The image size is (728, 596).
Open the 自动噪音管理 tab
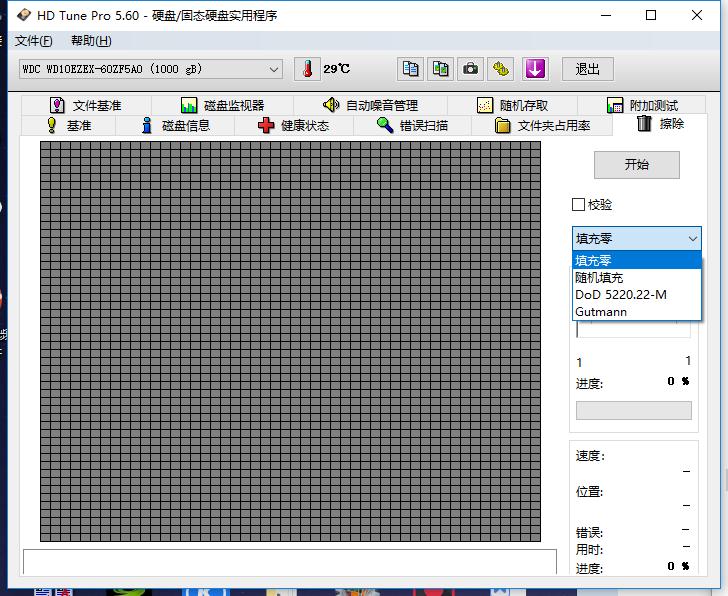[370, 105]
